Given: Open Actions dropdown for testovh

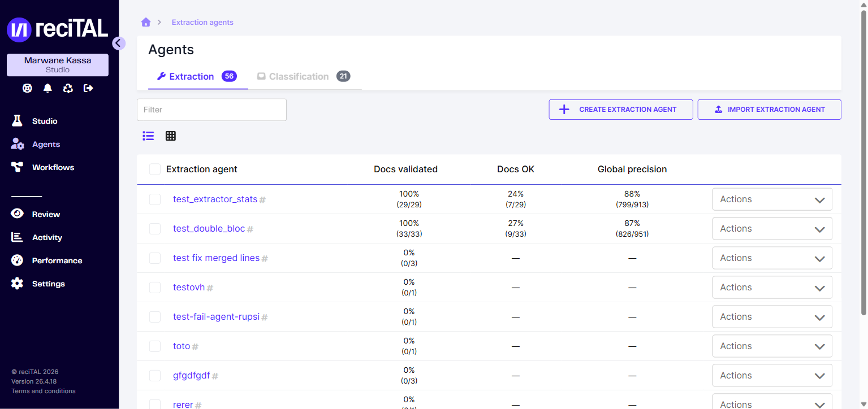Looking at the screenshot, I should (772, 288).
